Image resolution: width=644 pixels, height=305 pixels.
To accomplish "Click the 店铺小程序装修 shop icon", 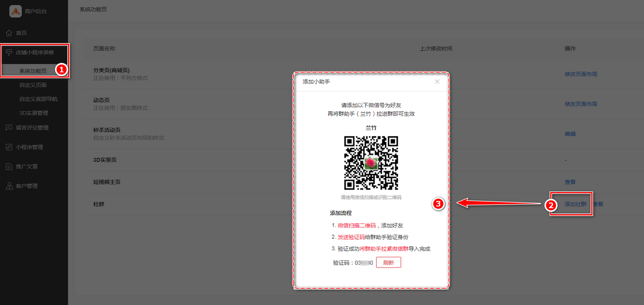I will coord(9,52).
